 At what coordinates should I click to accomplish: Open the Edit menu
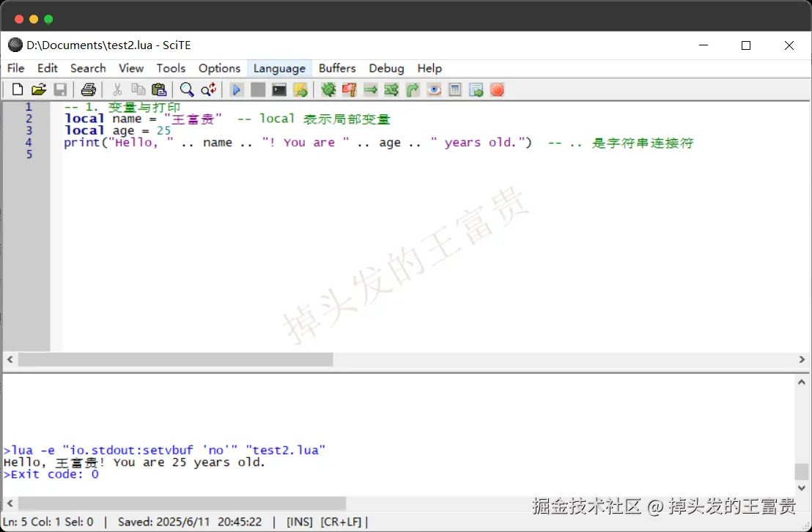(x=47, y=68)
